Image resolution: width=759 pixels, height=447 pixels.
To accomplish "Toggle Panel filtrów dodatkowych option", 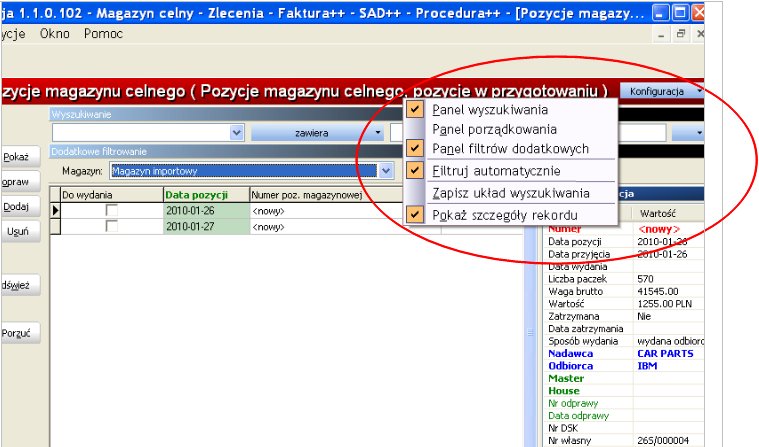I will pos(510,149).
